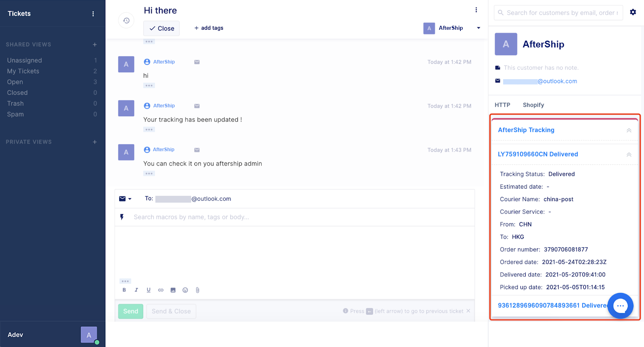Screen dimensions: 644x347
Task: Focus the customer search field
Action: click(558, 13)
